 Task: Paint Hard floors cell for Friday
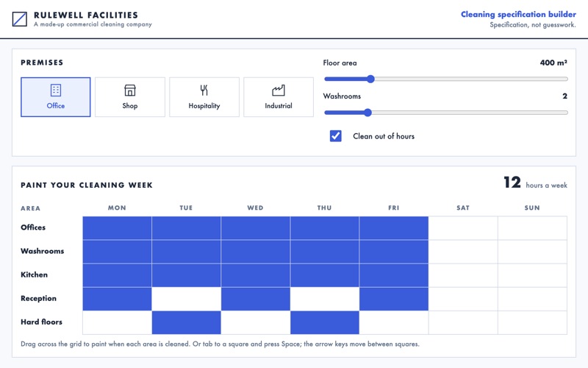pyautogui.click(x=394, y=322)
